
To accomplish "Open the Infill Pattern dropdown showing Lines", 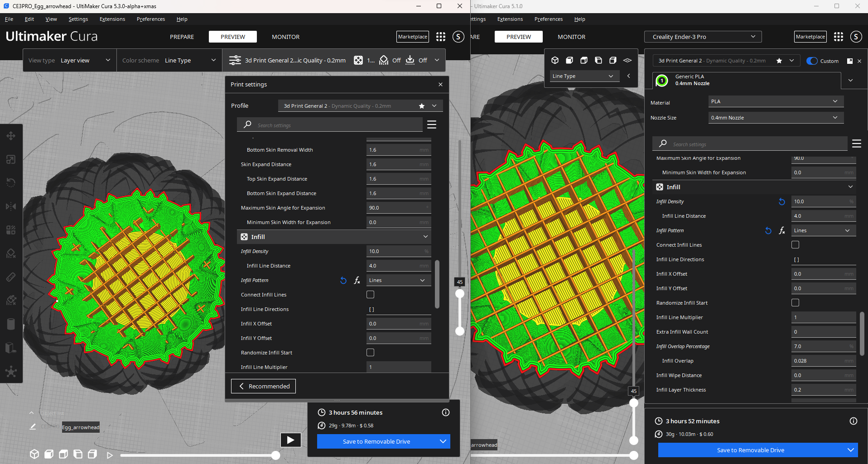I will pos(398,280).
